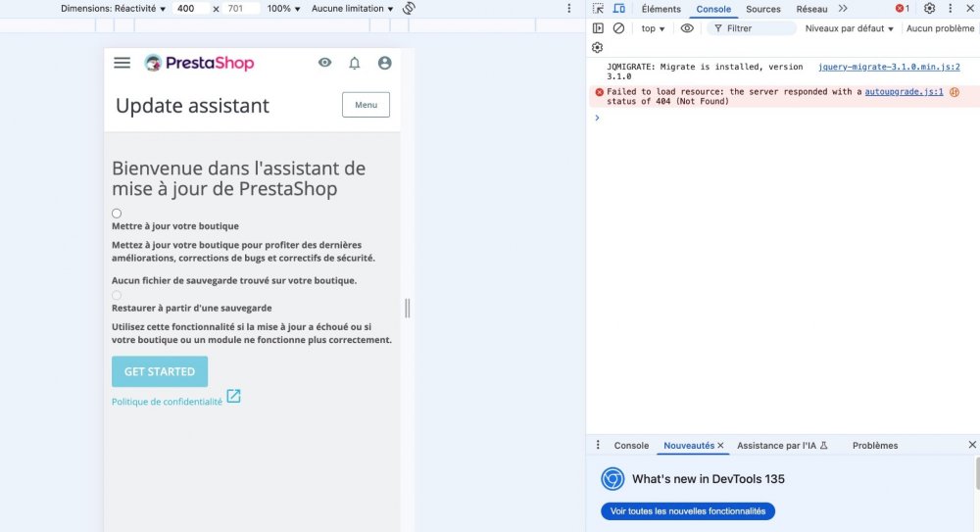Click the Menu button beside Update assistant
Image resolution: width=980 pixels, height=532 pixels.
coord(366,105)
